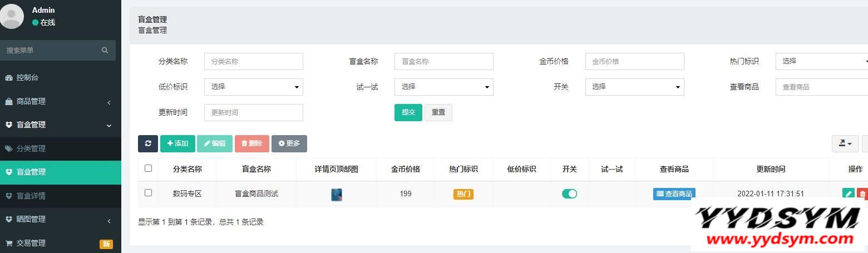Open the 试一试 select dropdown
The image size is (868, 253).
443,87
